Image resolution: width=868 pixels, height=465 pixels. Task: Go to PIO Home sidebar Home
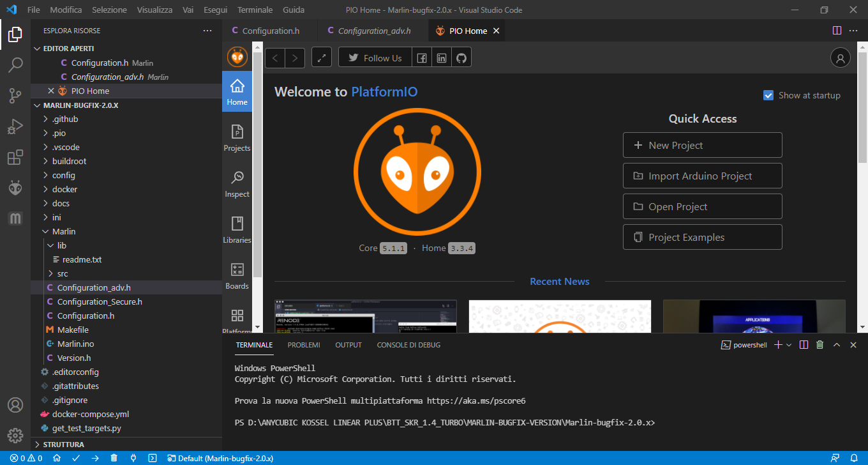(x=237, y=91)
